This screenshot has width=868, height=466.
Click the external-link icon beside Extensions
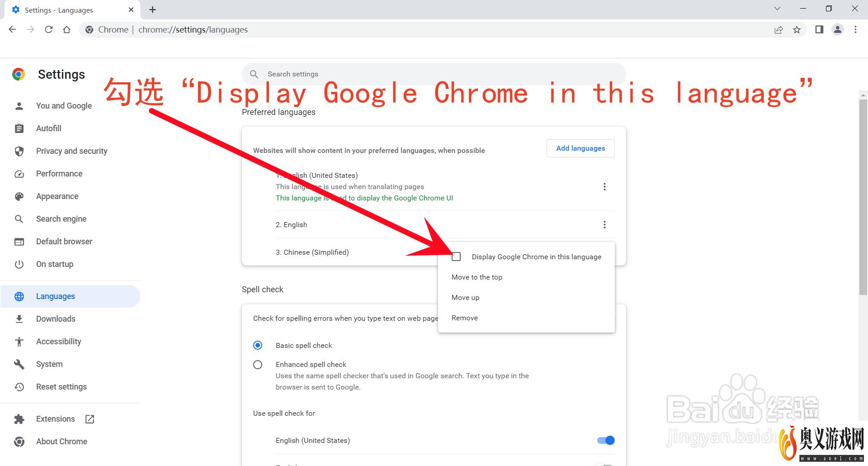coord(90,419)
